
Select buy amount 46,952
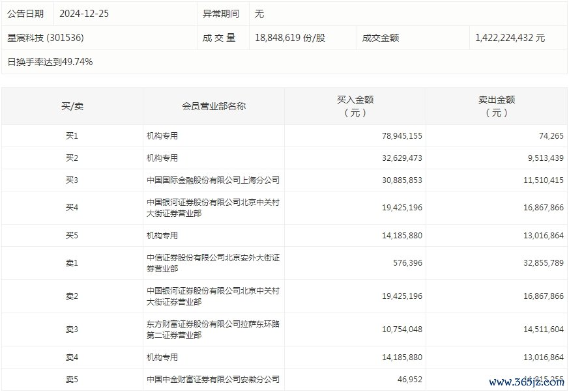410,380
